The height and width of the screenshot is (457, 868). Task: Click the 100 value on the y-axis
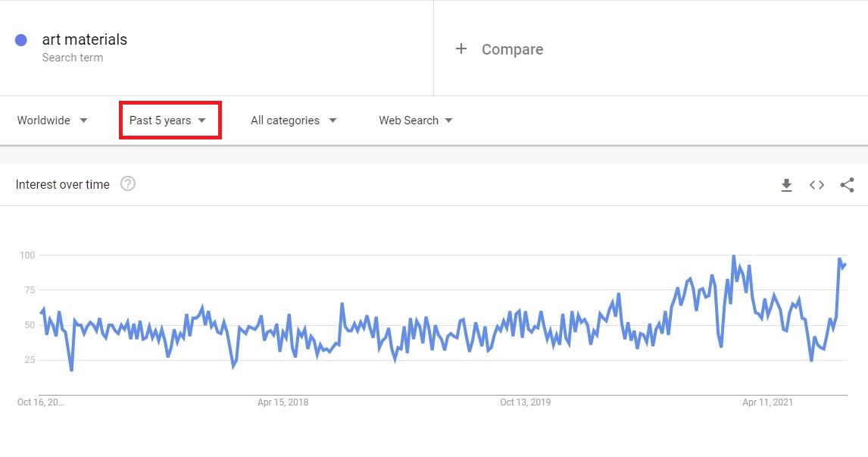click(x=27, y=255)
